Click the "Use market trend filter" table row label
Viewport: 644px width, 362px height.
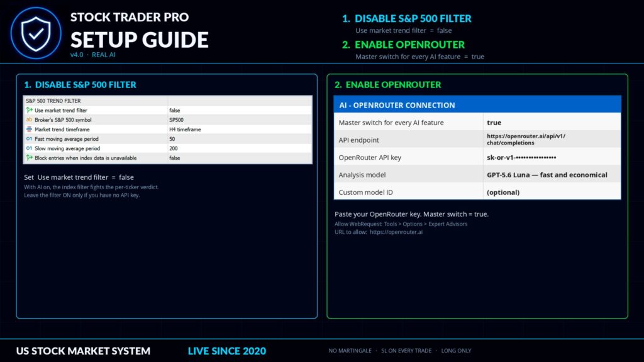click(x=61, y=111)
